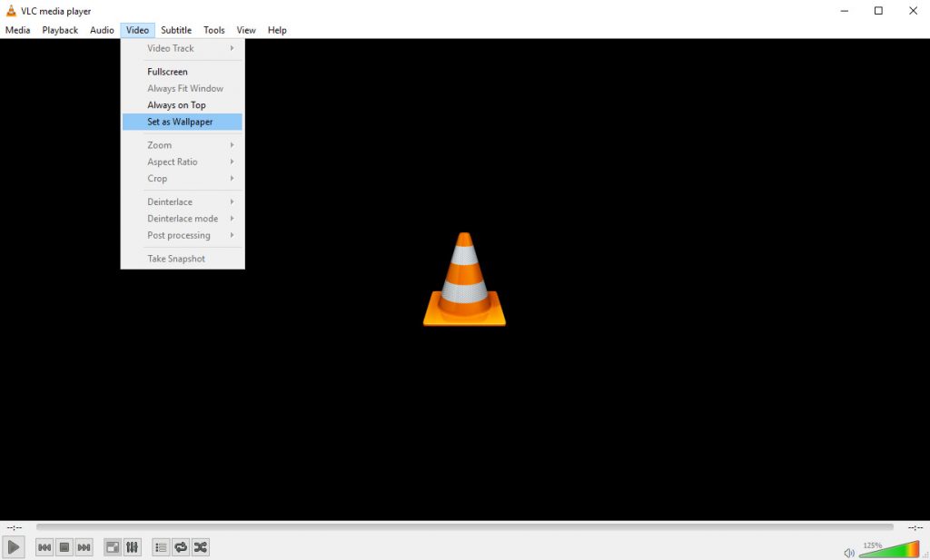Toggle shuffle random playback icon
The height and width of the screenshot is (560, 930).
tap(201, 547)
